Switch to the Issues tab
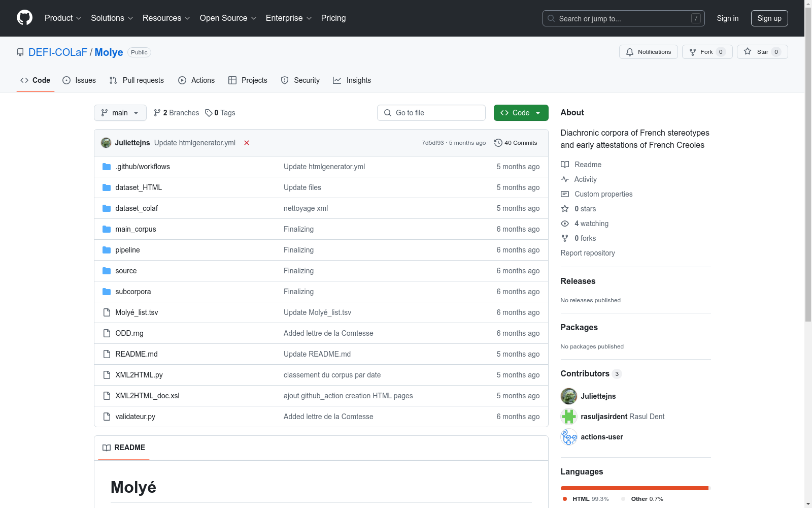The height and width of the screenshot is (508, 812). pos(79,80)
